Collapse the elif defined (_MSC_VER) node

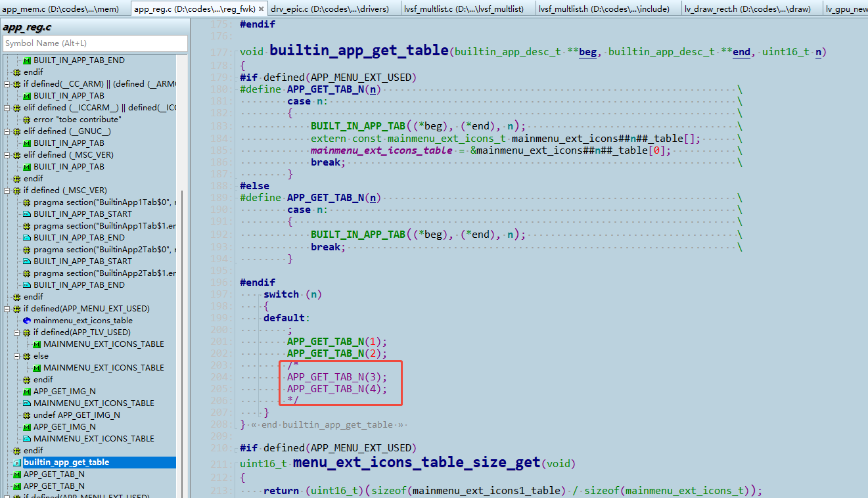click(x=7, y=155)
